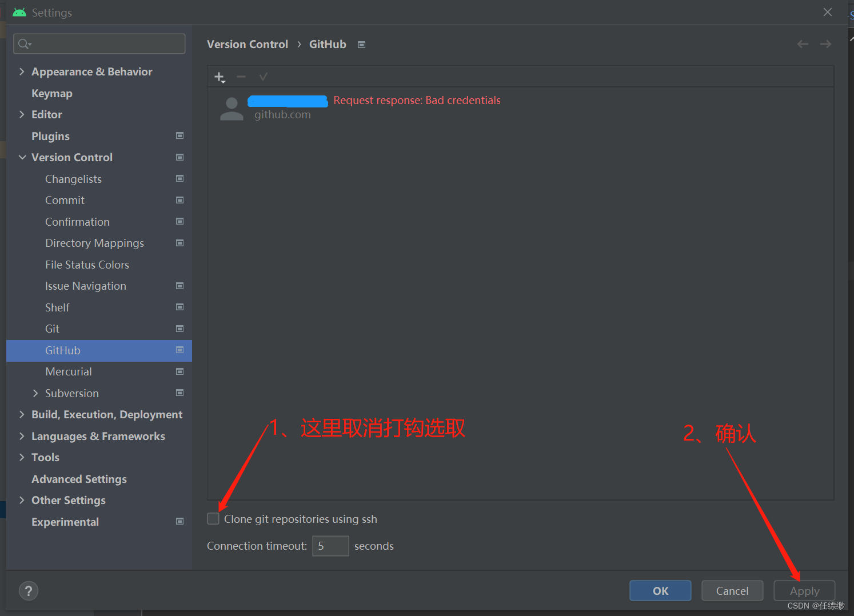Image resolution: width=854 pixels, height=616 pixels.
Task: Click the project icon beside Mercurial
Action: click(x=179, y=371)
